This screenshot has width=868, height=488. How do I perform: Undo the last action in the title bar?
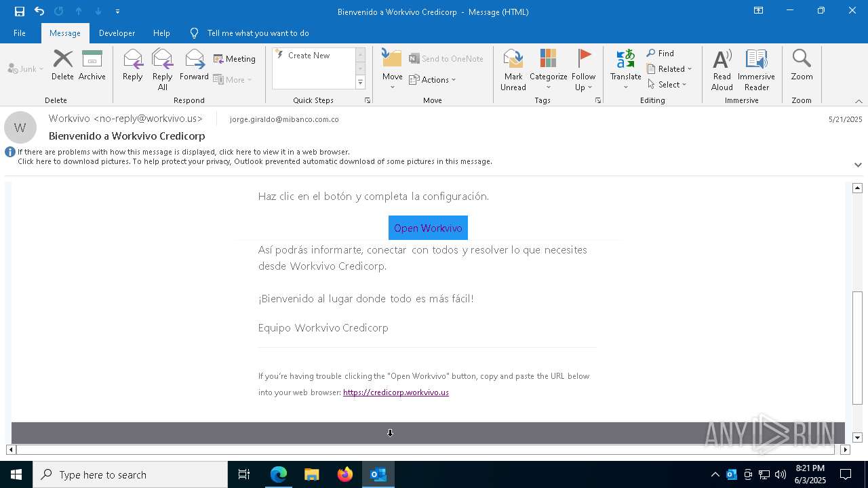click(x=39, y=12)
